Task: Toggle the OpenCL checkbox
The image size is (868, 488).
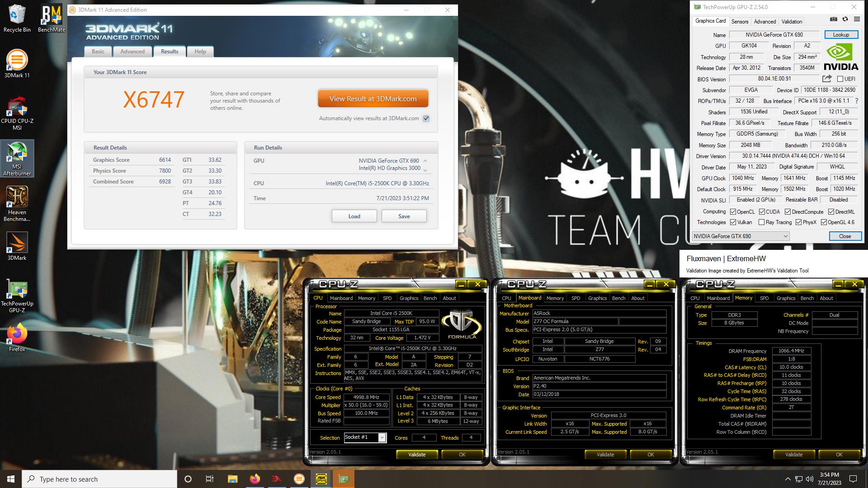Action: click(x=733, y=211)
